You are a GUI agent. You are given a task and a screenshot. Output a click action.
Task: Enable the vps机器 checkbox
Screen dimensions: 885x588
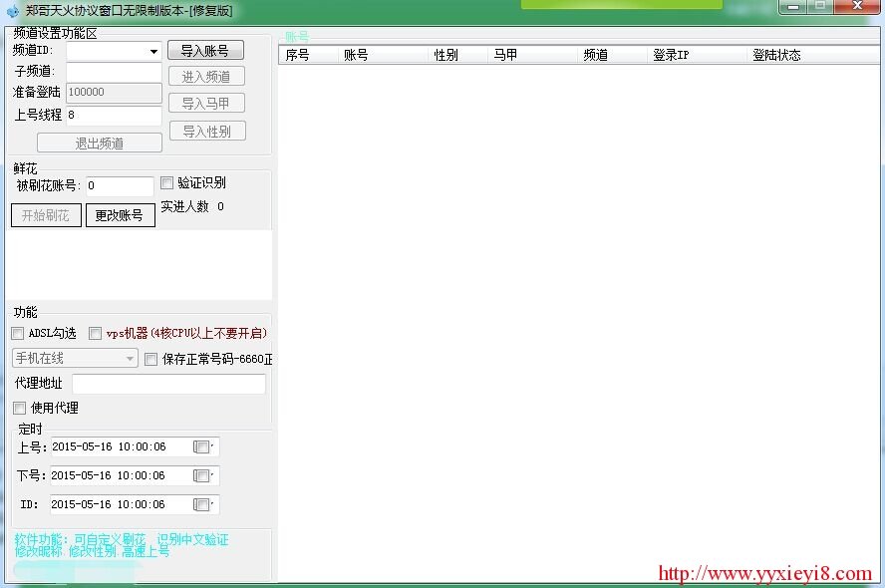tap(95, 333)
